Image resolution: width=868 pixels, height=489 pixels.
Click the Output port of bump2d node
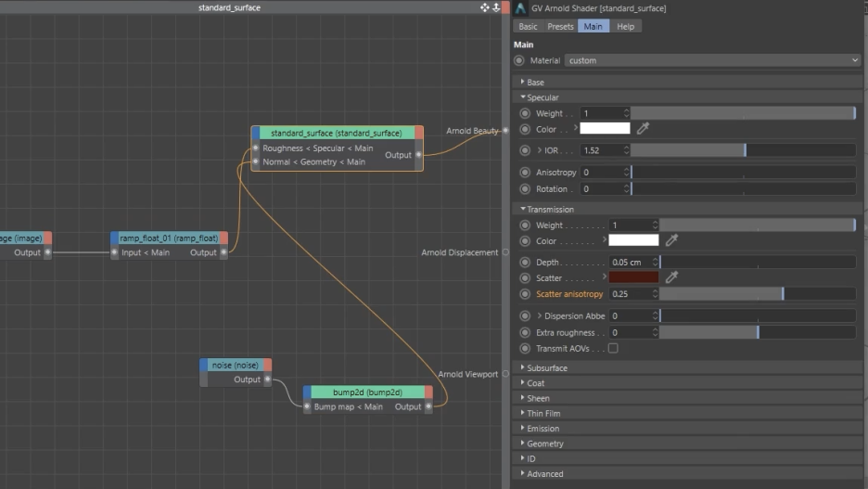[x=428, y=406]
